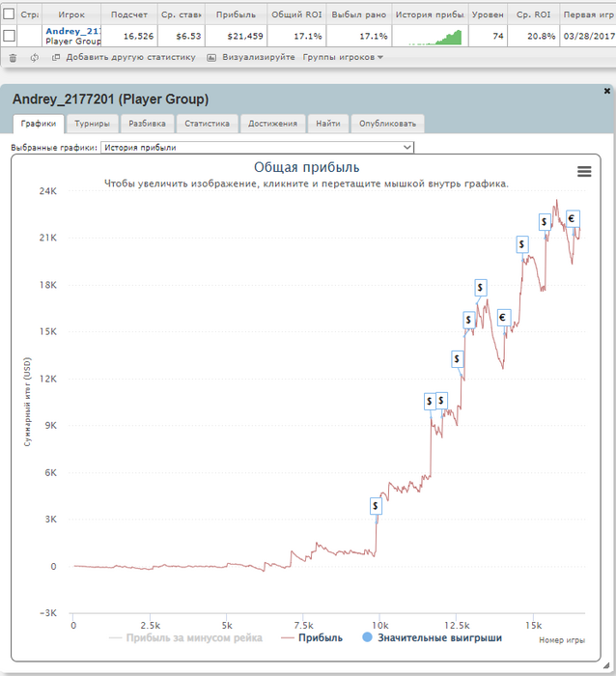Open the Статистика tab

click(207, 124)
